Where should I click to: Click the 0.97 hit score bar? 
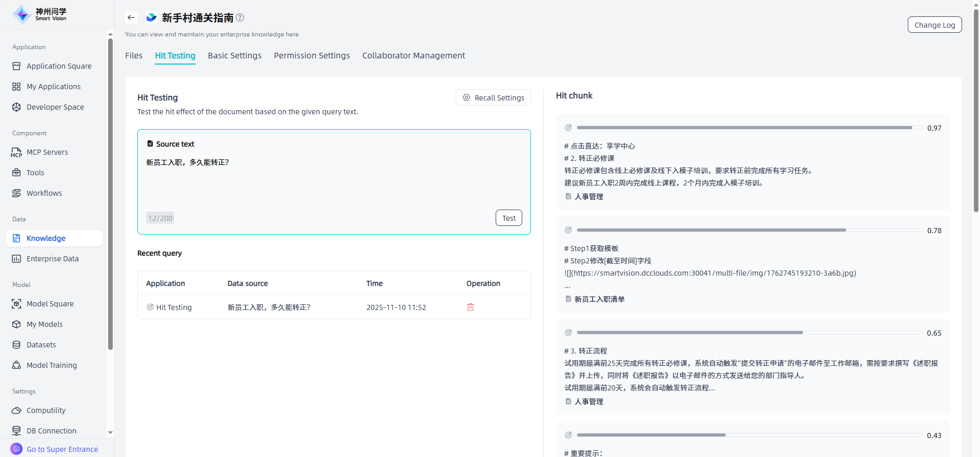(x=744, y=128)
